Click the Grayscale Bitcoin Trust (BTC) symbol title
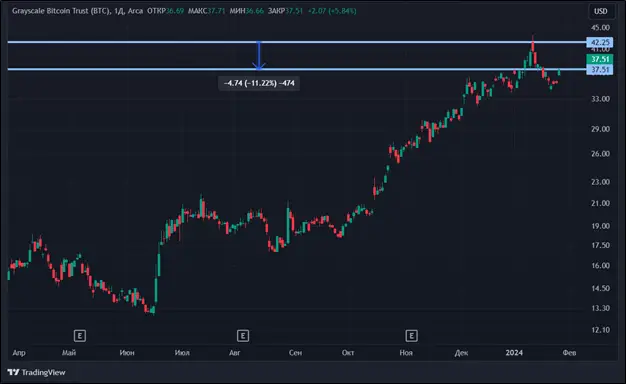626x384 pixels. point(61,11)
